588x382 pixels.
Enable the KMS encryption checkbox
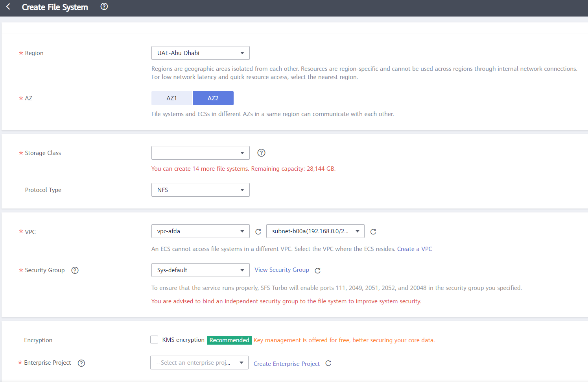tap(154, 340)
